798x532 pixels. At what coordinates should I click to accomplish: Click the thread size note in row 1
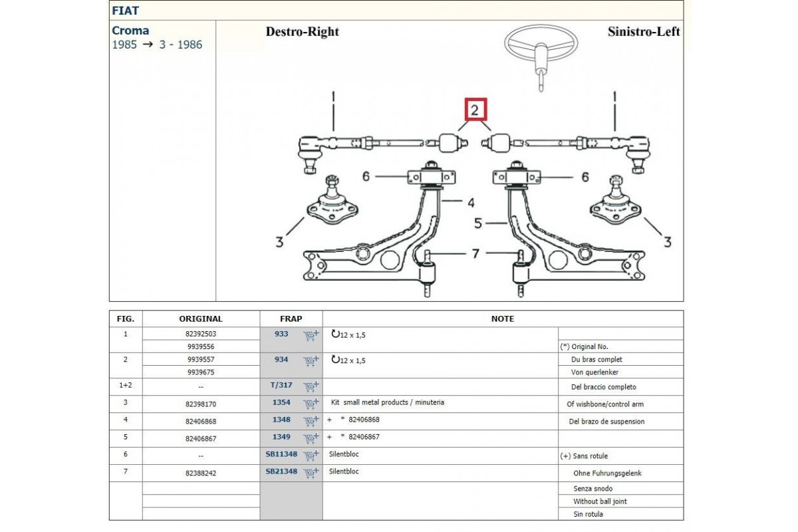click(348, 335)
